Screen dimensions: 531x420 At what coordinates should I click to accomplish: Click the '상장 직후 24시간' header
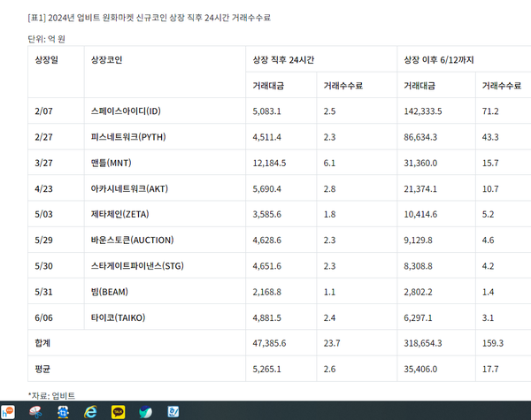pos(283,60)
